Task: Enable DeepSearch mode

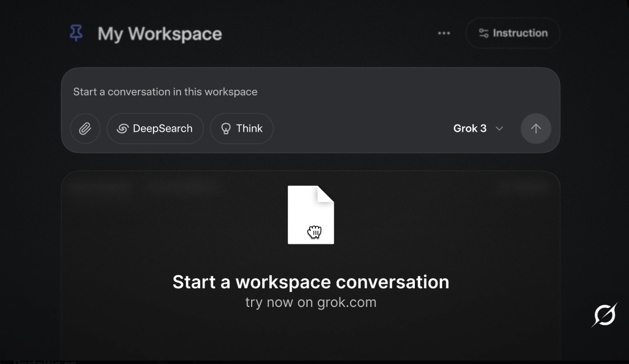Action: (155, 129)
